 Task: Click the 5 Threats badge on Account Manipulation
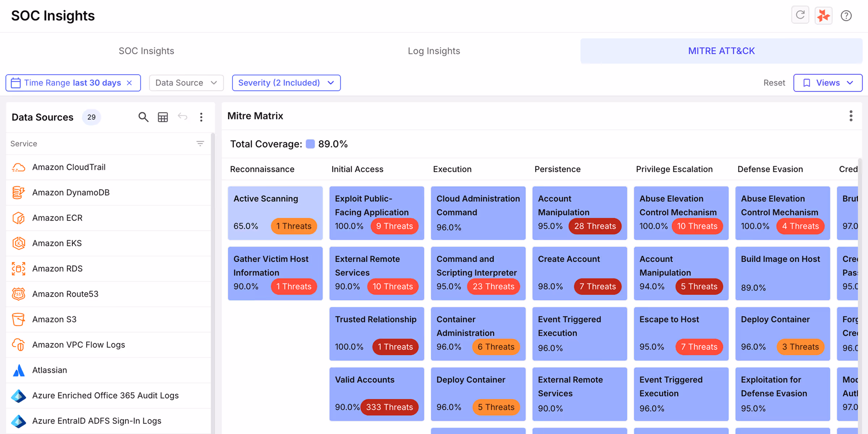coord(699,286)
